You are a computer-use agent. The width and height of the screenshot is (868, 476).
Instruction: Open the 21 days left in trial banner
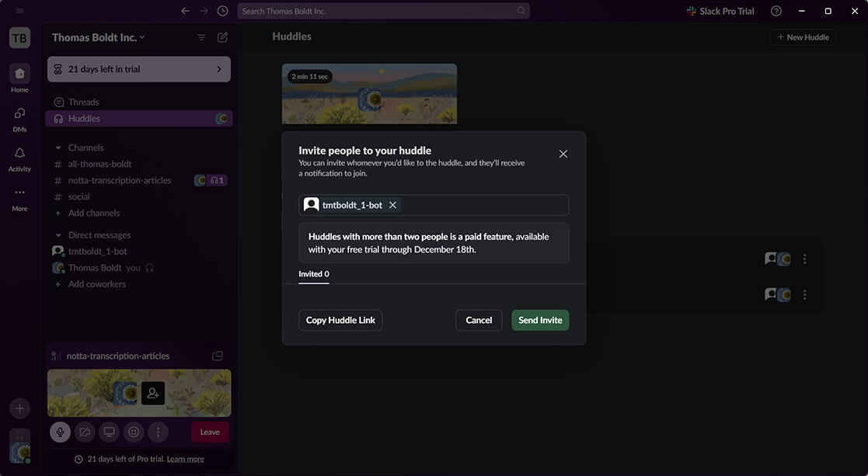click(x=139, y=69)
